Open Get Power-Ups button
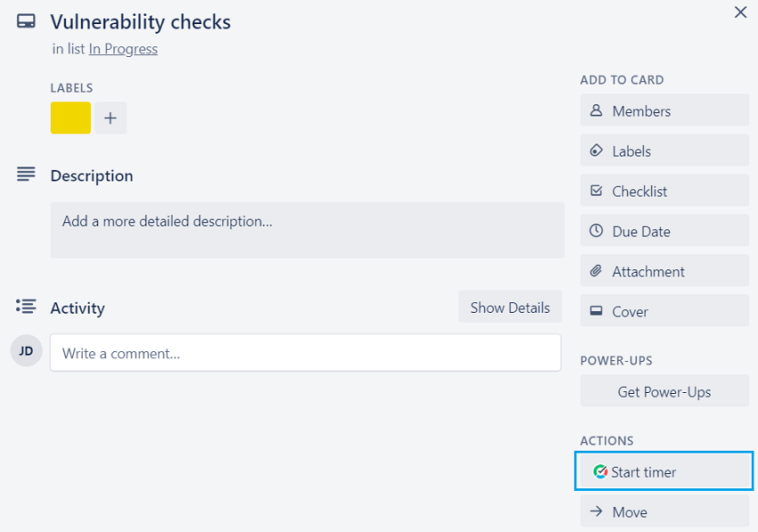 (664, 391)
